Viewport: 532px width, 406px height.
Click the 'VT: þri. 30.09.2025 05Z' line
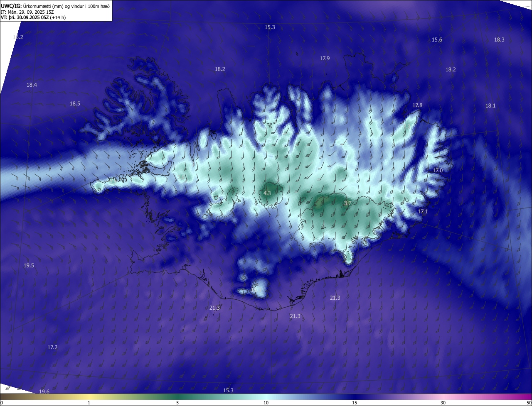tap(33, 17)
